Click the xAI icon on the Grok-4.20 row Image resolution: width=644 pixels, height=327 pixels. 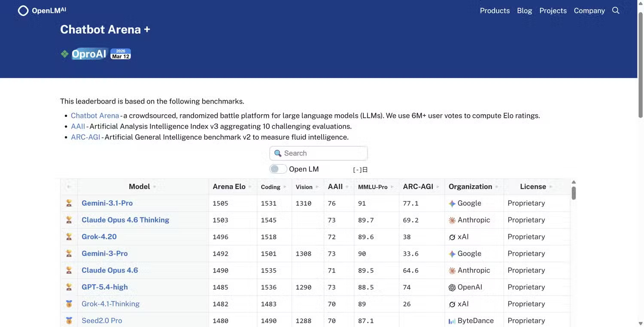[x=452, y=237]
